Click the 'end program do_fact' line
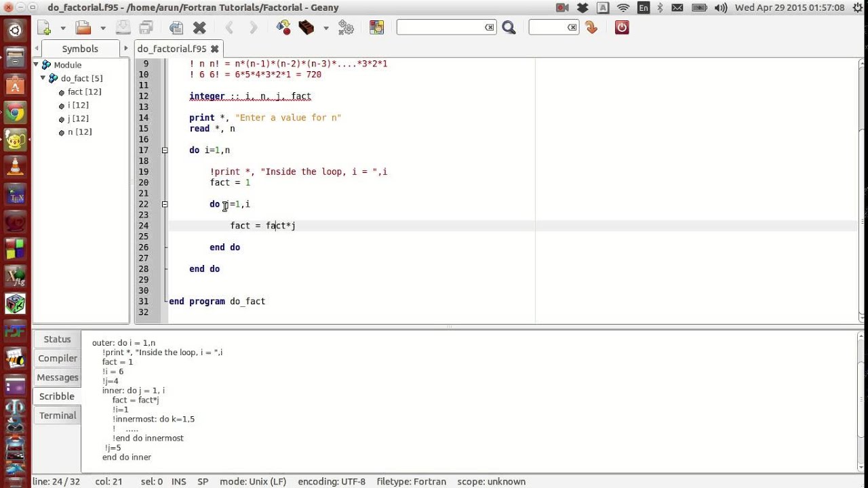868x488 pixels. coord(217,301)
